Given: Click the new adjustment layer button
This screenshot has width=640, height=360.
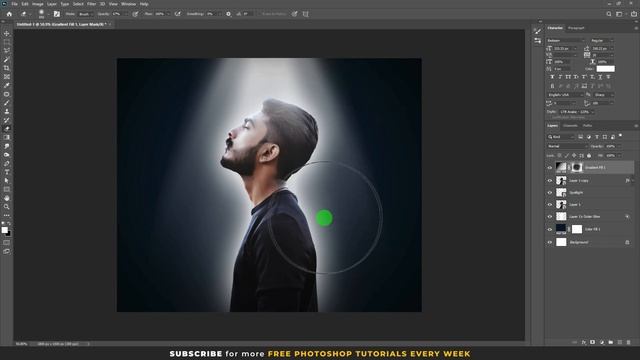Looking at the screenshot, I should pyautogui.click(x=602, y=342).
